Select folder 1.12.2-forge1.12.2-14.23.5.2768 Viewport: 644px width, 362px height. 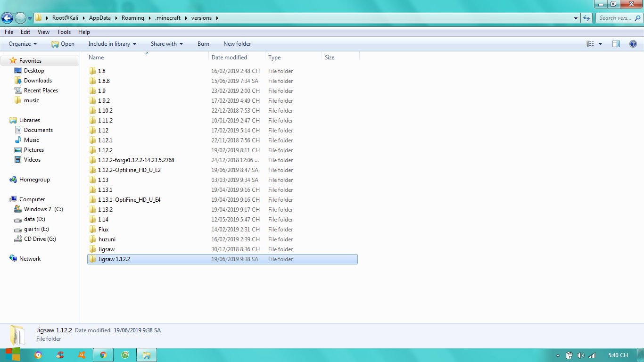[136, 160]
